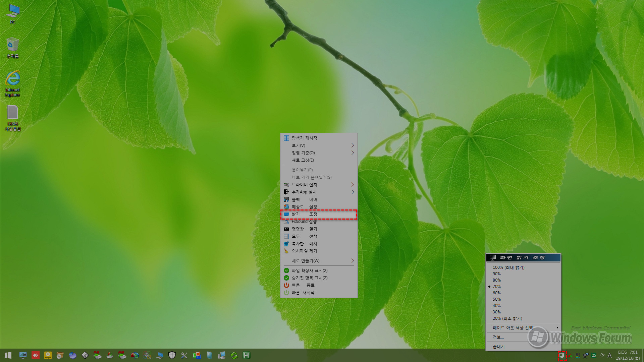Open the Windows Start button
This screenshot has width=644, height=362.
click(8, 355)
